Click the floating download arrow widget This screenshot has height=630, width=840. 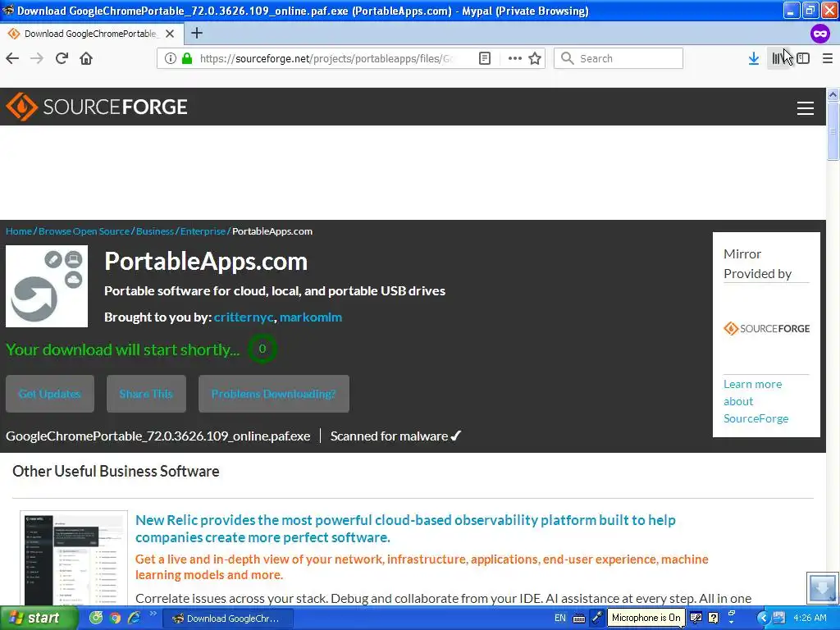point(822,587)
